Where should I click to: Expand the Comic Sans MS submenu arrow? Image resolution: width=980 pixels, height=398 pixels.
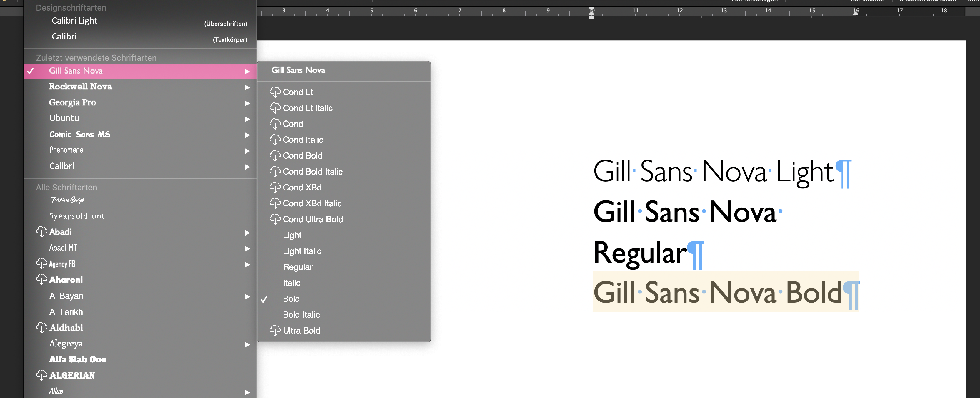point(247,135)
